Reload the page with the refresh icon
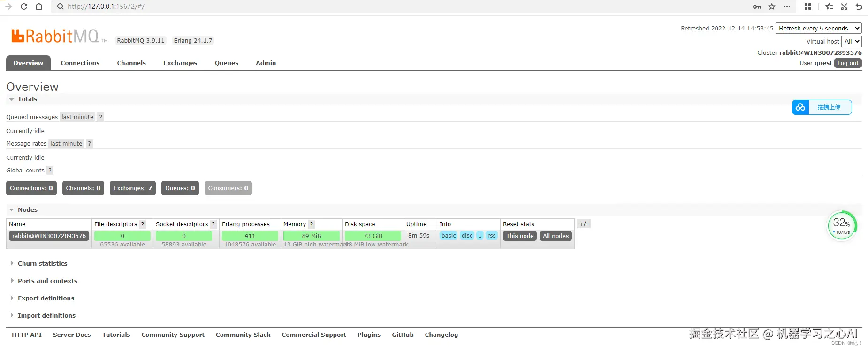The height and width of the screenshot is (350, 868). 24,7
